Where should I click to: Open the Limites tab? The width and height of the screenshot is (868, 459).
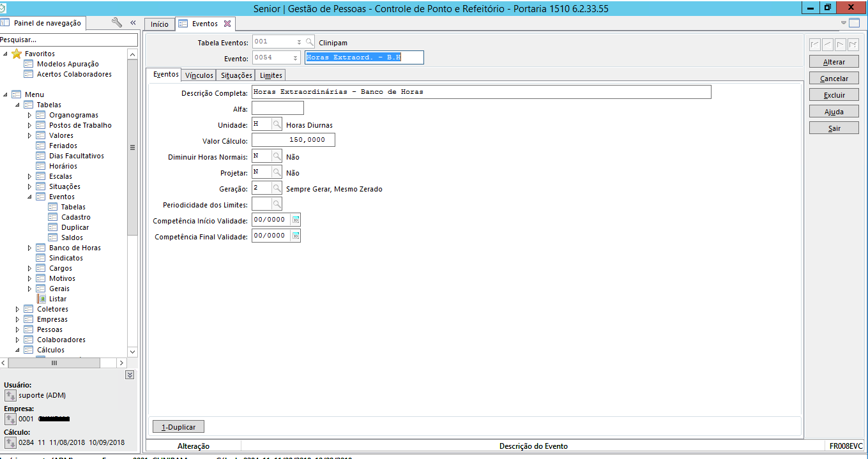271,75
